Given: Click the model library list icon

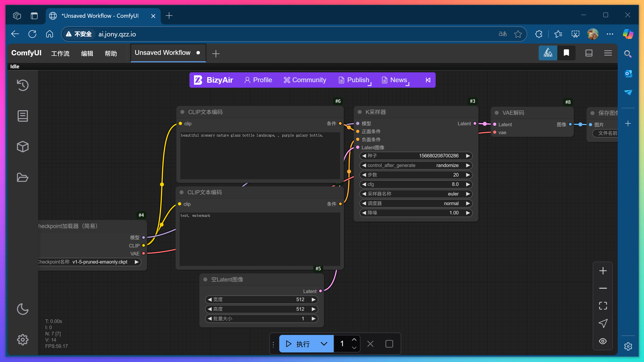Looking at the screenshot, I should [23, 116].
